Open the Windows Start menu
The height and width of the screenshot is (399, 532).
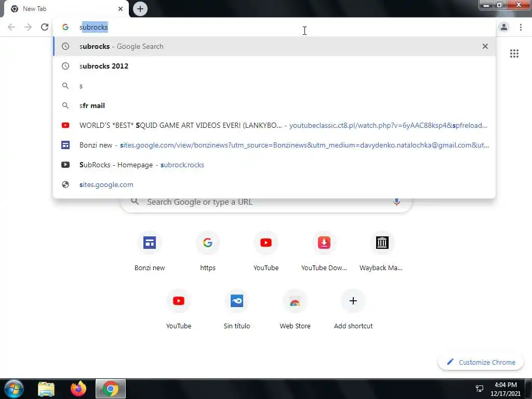(x=14, y=389)
